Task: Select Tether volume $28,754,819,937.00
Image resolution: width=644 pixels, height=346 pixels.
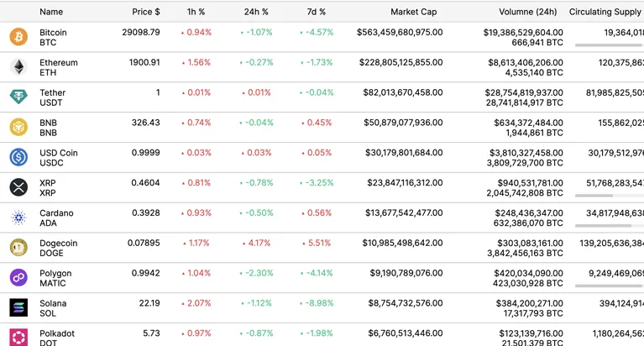Action: pos(524,92)
